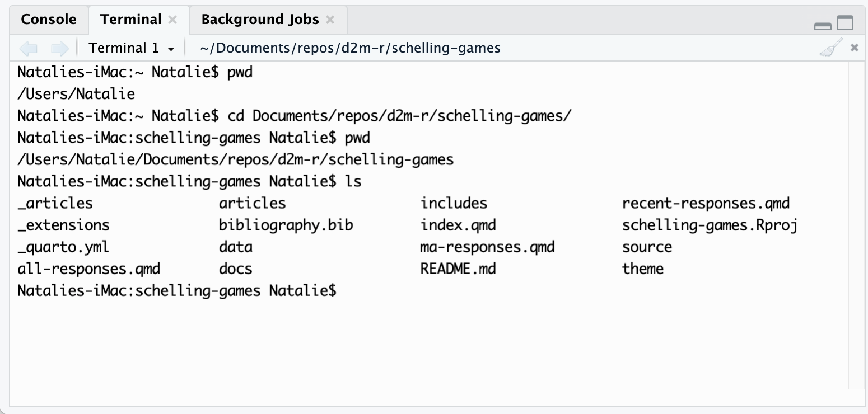
Task: Click bibliography.bib in the file listing
Action: tap(286, 225)
